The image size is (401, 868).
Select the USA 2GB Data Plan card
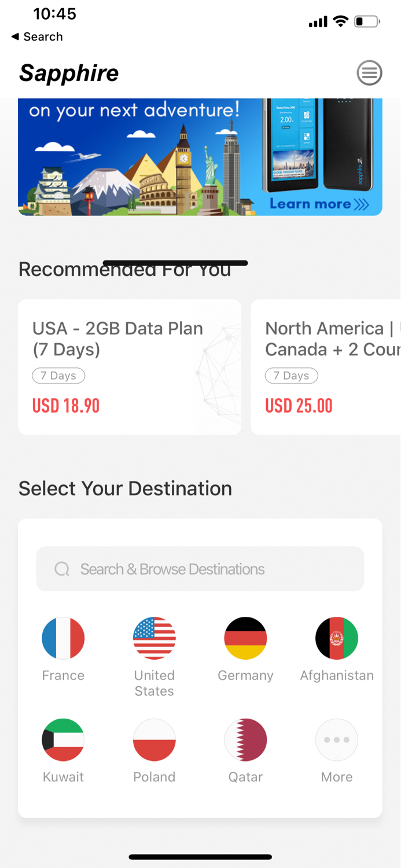point(130,367)
